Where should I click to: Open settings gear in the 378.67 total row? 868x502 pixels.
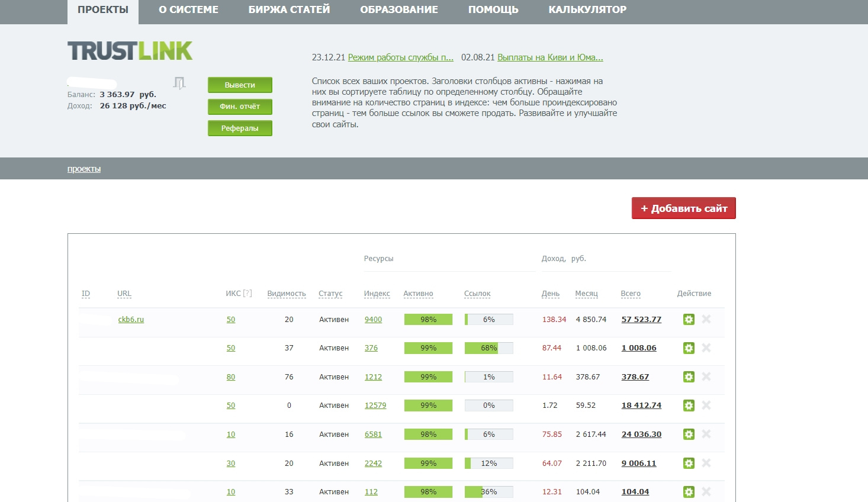tap(689, 377)
